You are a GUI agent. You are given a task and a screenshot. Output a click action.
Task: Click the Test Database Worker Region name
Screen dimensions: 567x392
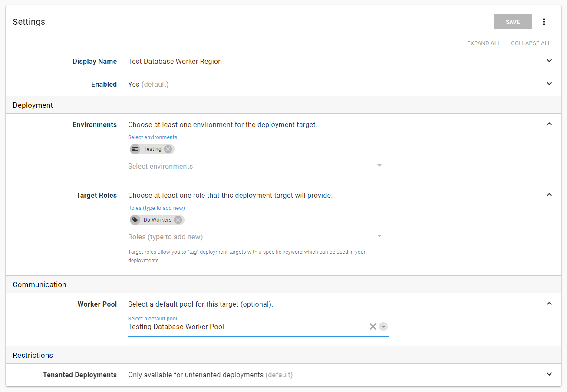pos(175,62)
